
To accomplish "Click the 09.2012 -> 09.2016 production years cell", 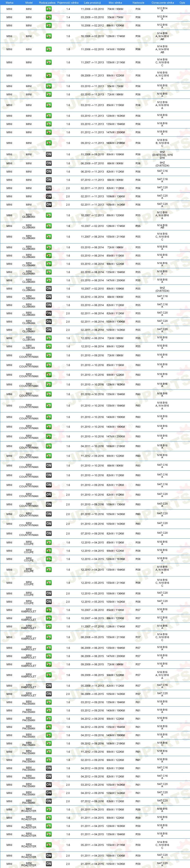I will (x=93, y=743).
